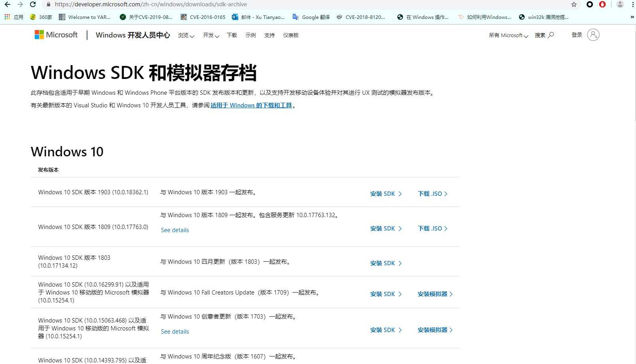Click 安装 SDK for version 1703
636x364 pixels.
coord(386,330)
